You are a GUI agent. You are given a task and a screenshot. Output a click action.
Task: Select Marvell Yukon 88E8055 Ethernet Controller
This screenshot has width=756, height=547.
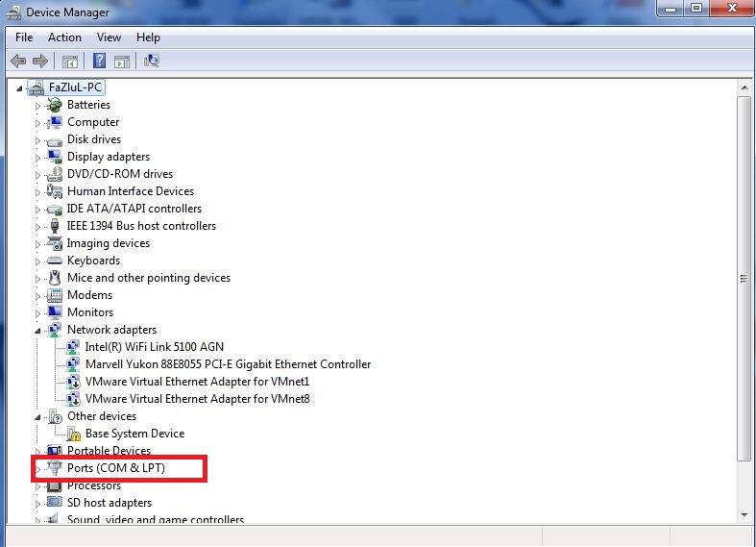pyautogui.click(x=228, y=364)
